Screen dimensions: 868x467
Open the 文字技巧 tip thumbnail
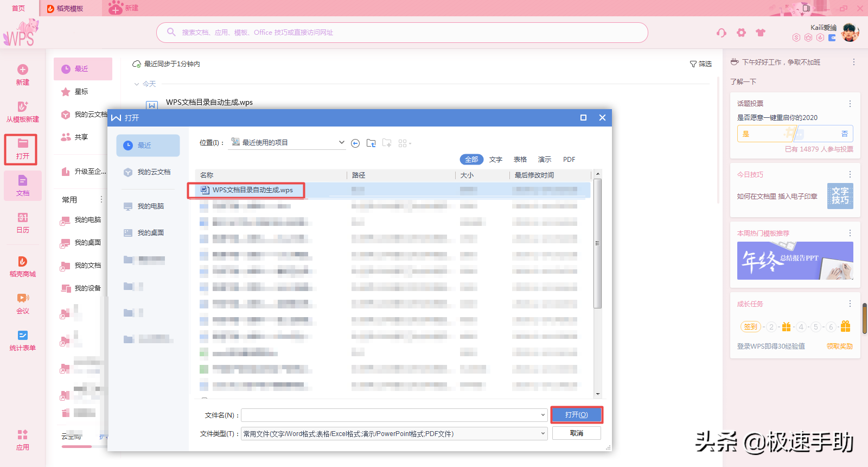coord(840,196)
